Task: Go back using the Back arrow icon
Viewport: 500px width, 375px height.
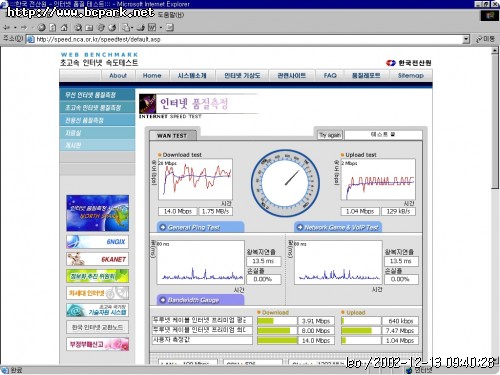Action: [6, 27]
